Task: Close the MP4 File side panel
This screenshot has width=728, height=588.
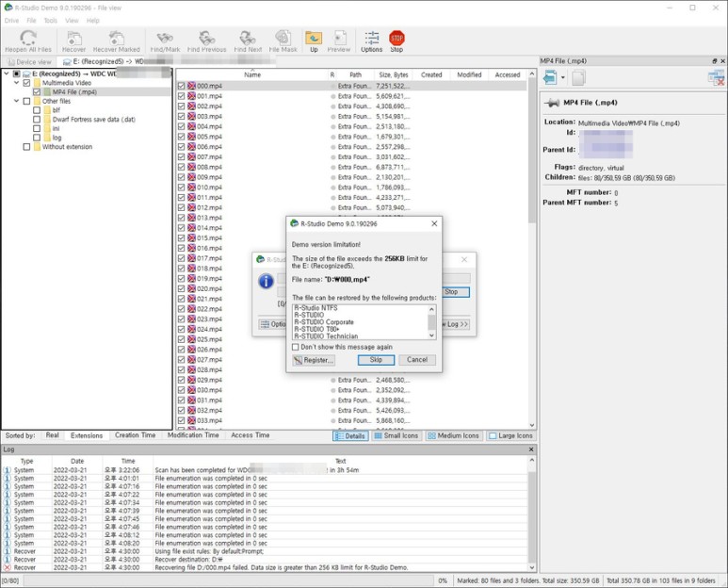Action: [722, 61]
